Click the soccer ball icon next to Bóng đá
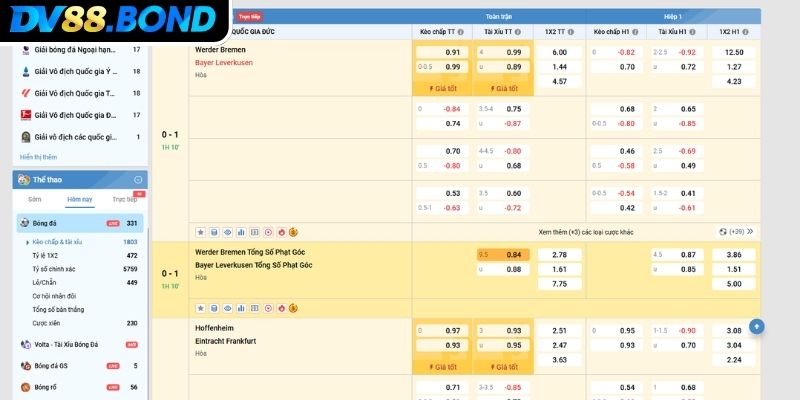This screenshot has height=400, width=800. point(24,223)
